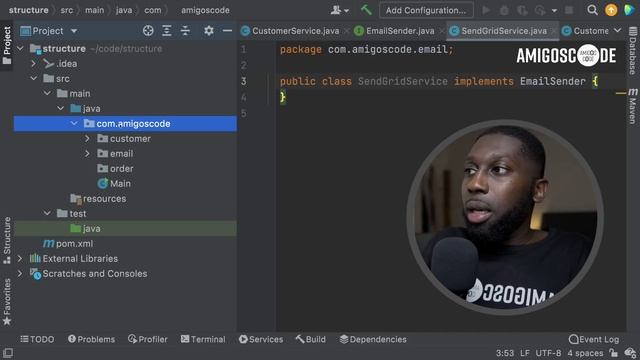Expand the customer package
This screenshot has height=360, width=640.
pos(87,138)
